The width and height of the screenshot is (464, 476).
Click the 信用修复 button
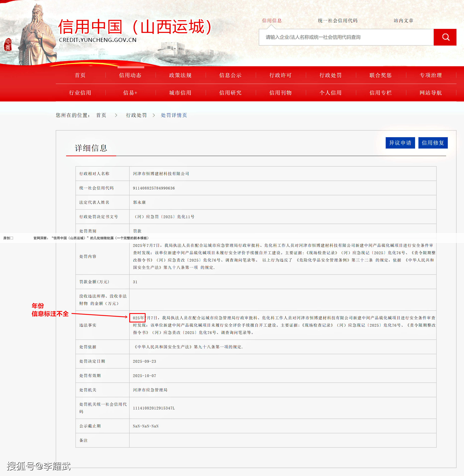(433, 143)
